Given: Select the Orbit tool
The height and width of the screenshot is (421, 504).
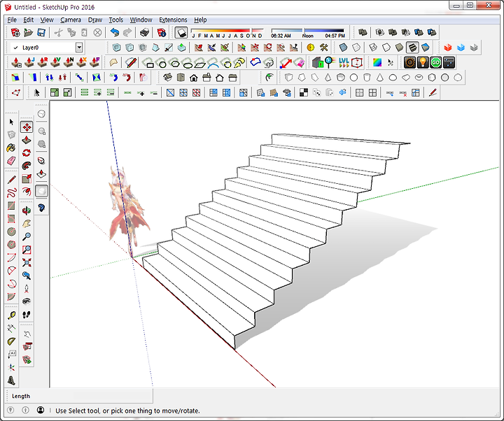Looking at the screenshot, I should (x=27, y=210).
